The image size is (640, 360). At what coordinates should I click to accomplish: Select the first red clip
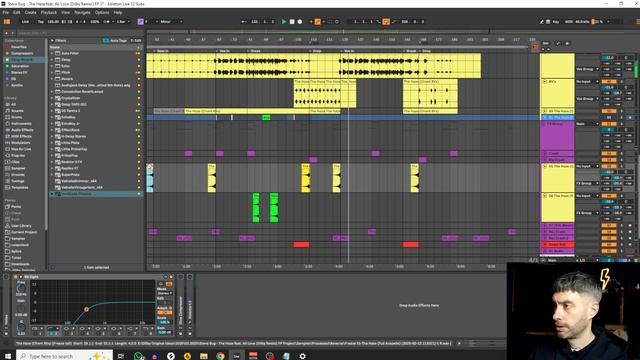coord(301,244)
